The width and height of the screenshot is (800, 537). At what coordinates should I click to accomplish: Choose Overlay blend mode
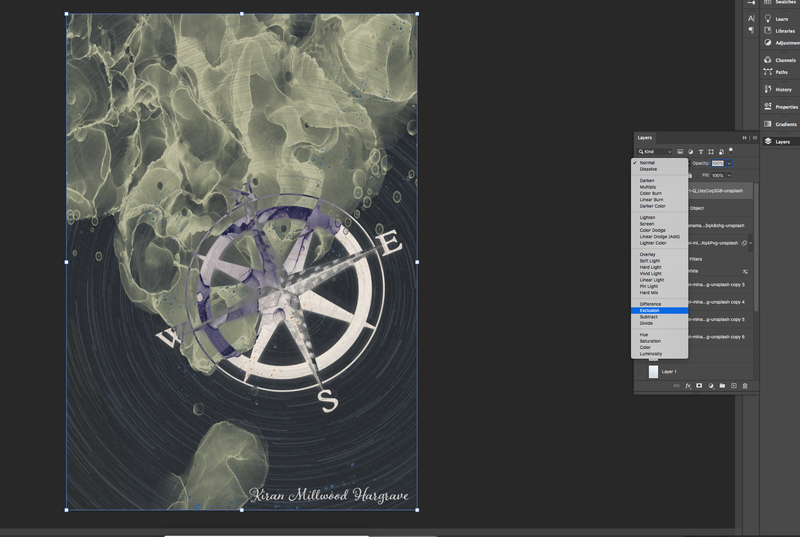pos(659,254)
